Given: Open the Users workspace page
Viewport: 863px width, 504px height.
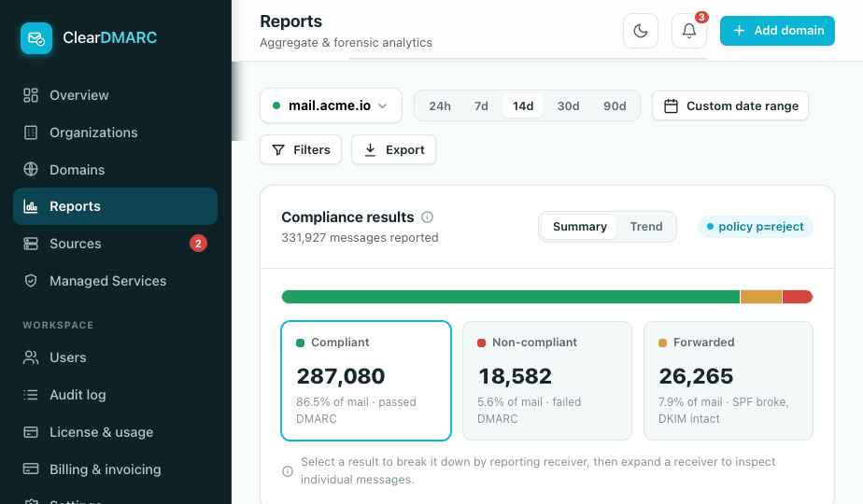Looking at the screenshot, I should 115,357.
